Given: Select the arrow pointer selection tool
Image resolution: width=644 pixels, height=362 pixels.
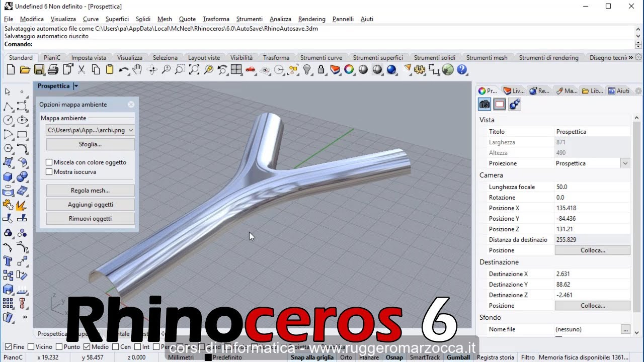Looking at the screenshot, I should coord(8,92).
